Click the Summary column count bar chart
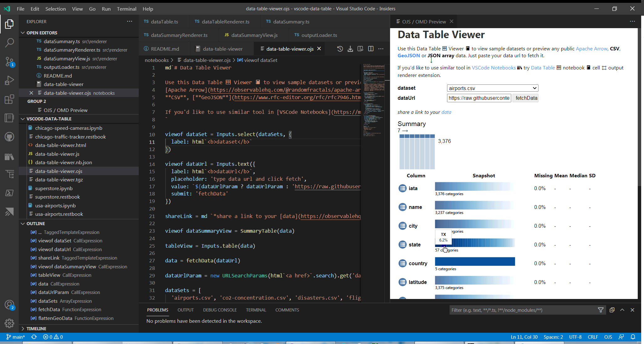Screen dimensions: 644x344 417,152
